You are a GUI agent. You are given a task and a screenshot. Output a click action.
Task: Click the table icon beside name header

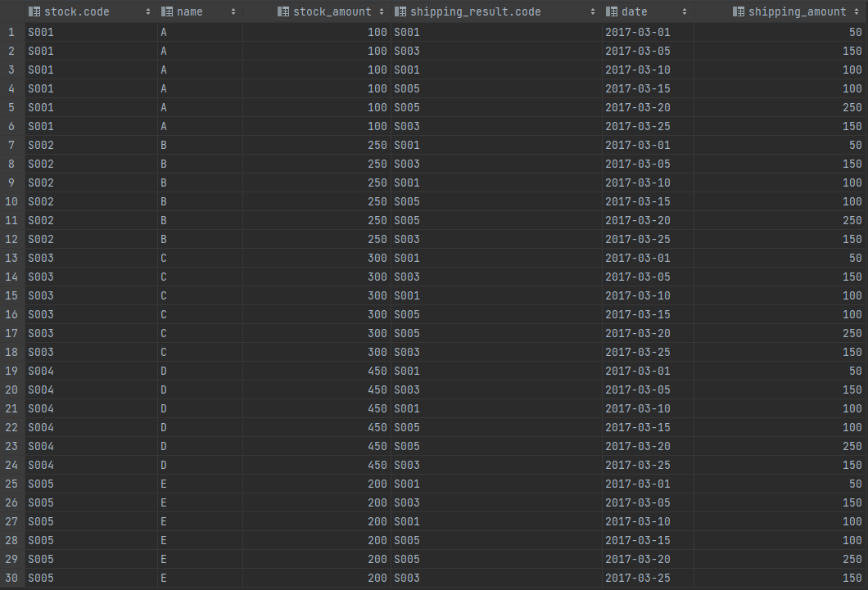167,11
